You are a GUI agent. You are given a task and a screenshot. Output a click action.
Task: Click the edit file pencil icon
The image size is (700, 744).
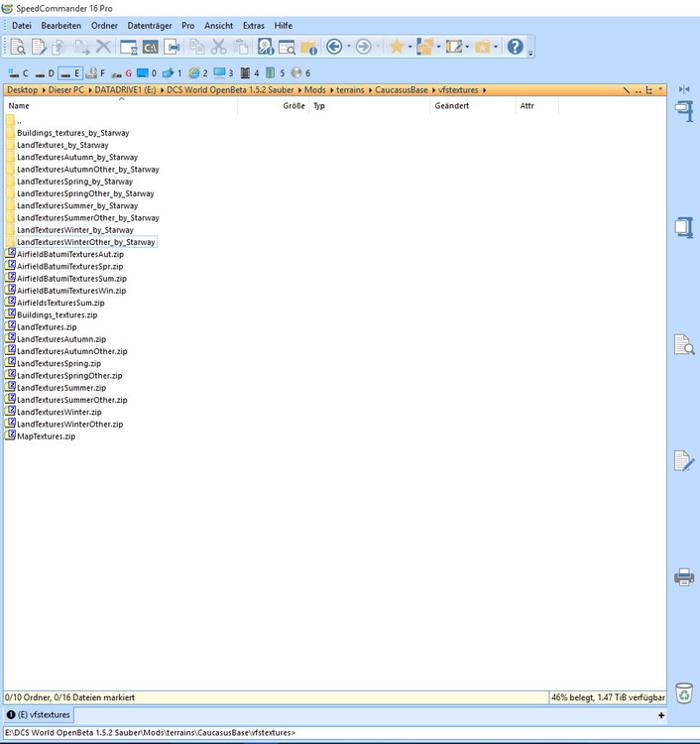(x=39, y=47)
